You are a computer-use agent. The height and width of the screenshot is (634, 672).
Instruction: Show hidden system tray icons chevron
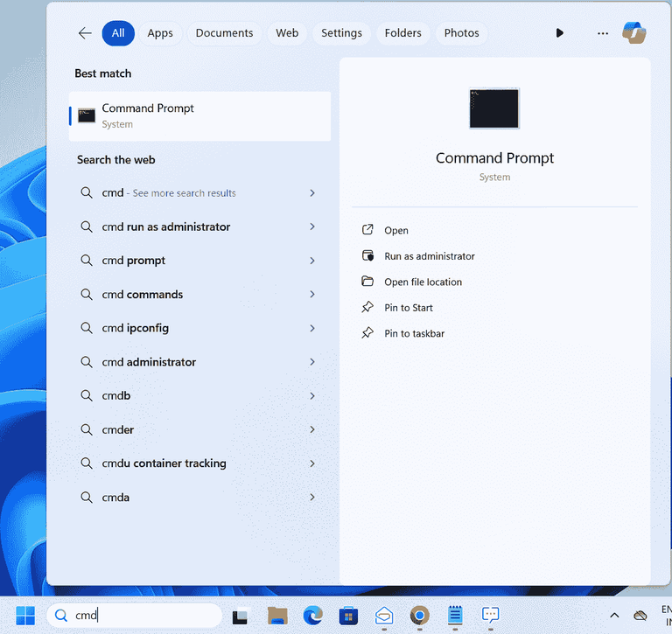[614, 616]
